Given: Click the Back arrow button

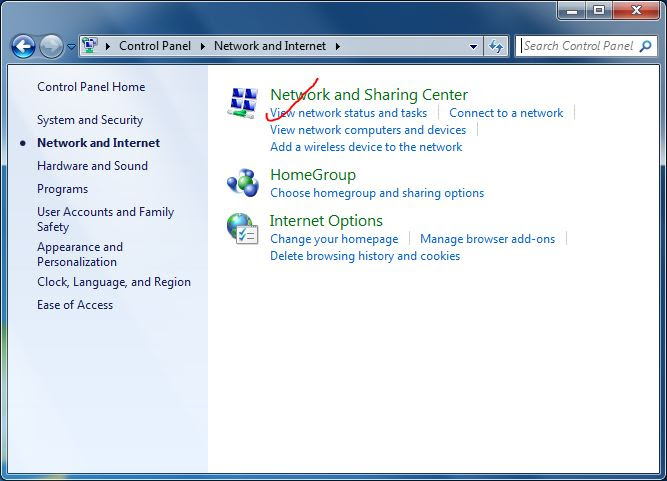Looking at the screenshot, I should coord(23,46).
